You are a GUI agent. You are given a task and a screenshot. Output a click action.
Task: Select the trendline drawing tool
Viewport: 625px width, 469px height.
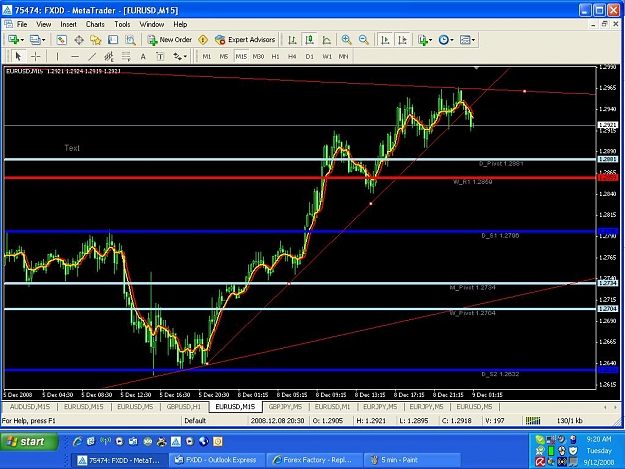pyautogui.click(x=92, y=57)
